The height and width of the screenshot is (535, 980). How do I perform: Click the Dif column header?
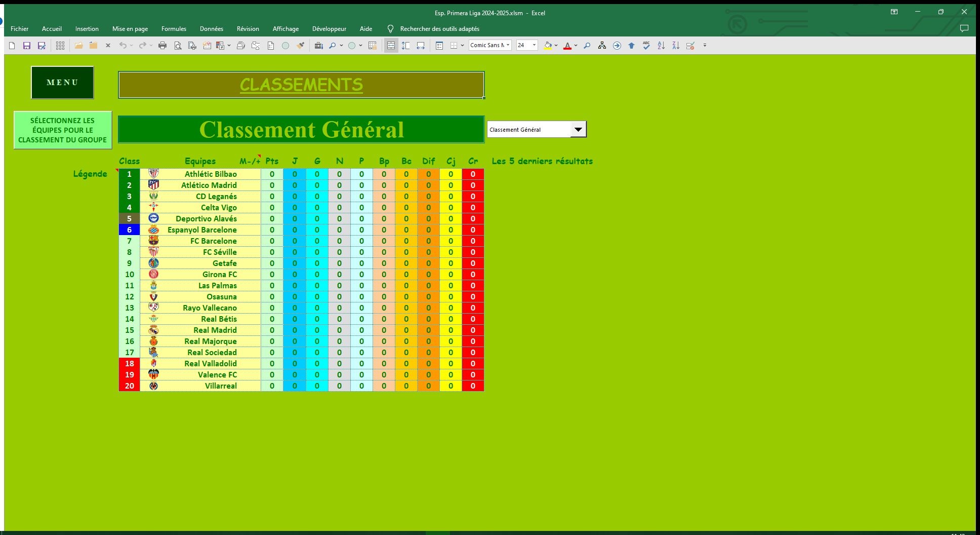(x=428, y=161)
